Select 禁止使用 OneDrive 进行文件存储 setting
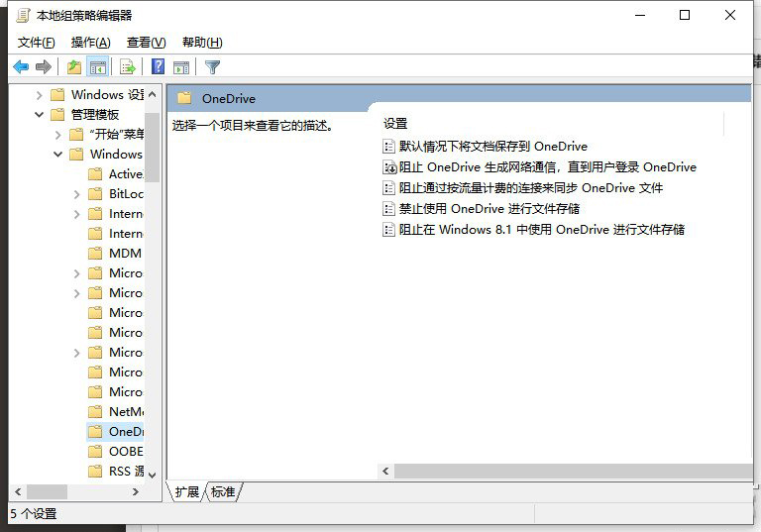Viewport: 761px width, 532px height. click(489, 209)
